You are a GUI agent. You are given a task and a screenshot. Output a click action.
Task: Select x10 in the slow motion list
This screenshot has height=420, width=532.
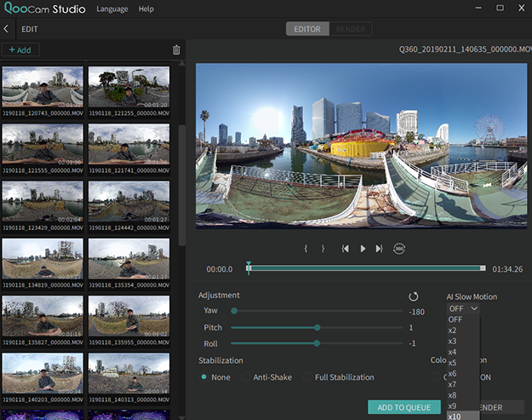(x=453, y=416)
